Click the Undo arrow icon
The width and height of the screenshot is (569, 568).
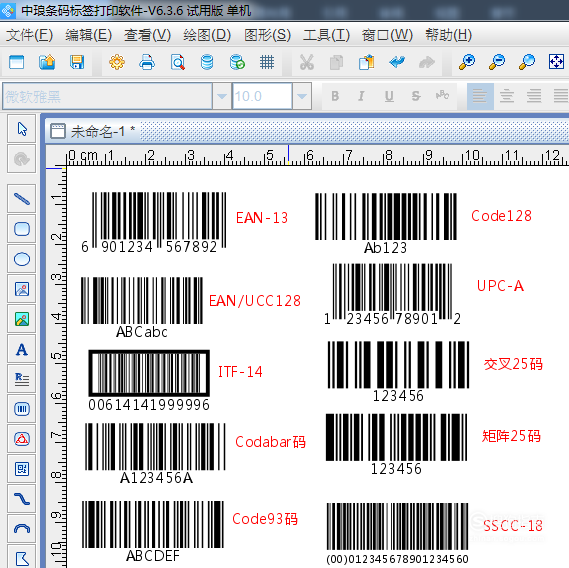397,62
